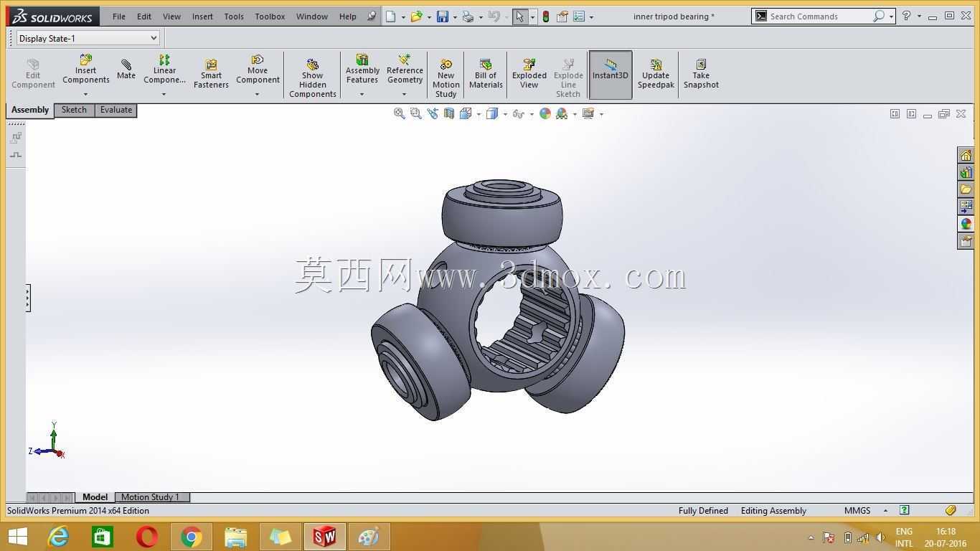Click the Edit Appearance sphere icon

click(x=545, y=113)
